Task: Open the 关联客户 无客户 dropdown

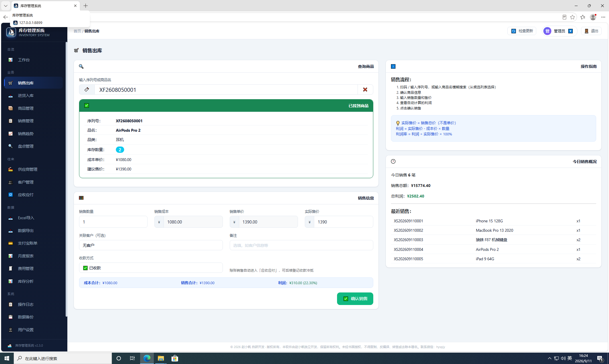Action: (x=151, y=245)
